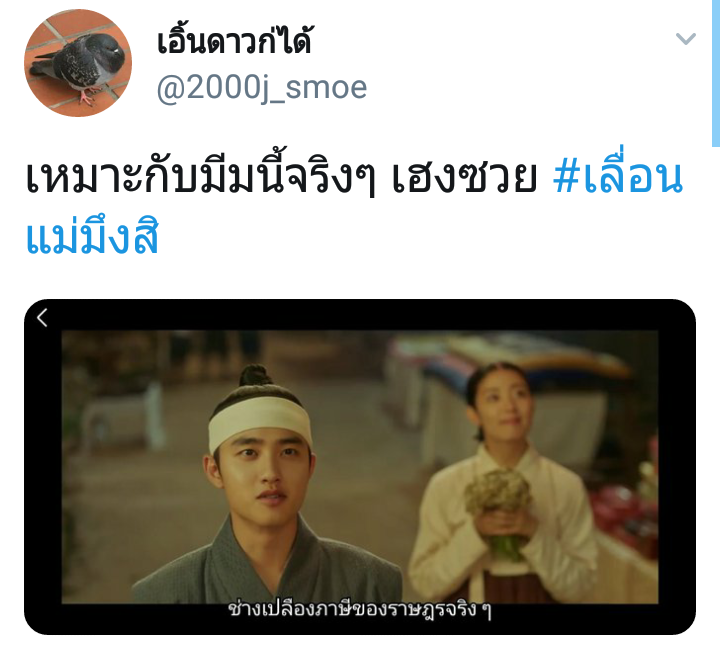Open the display name เอิ้นดาวก่ได้ profile
720x654 pixels.
tap(235, 41)
